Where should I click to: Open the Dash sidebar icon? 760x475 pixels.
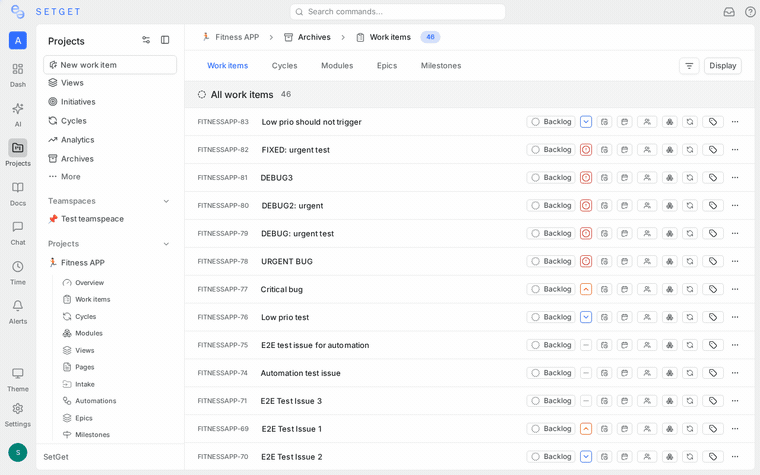(x=17, y=69)
